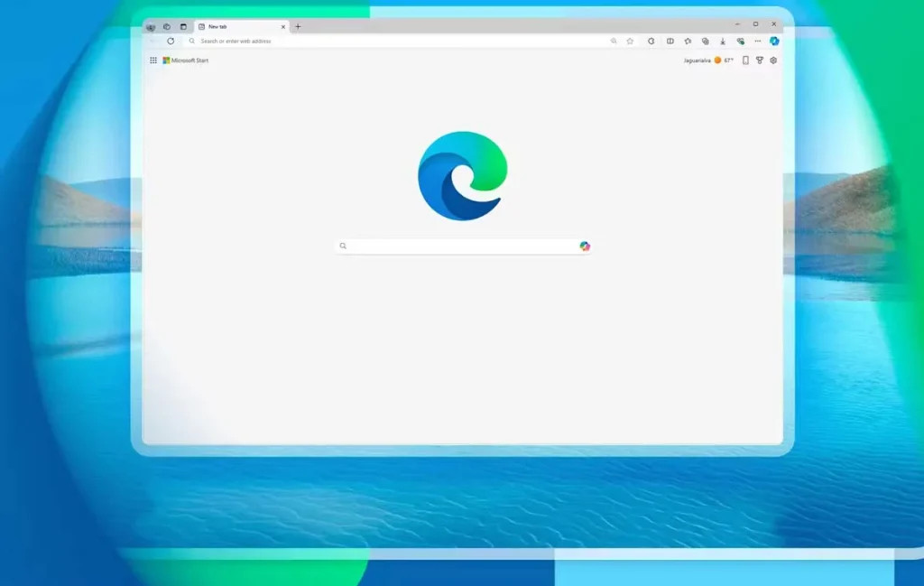Viewport: 924px width, 586px height.
Task: Click the mobile phone icon on the page
Action: 745,60
